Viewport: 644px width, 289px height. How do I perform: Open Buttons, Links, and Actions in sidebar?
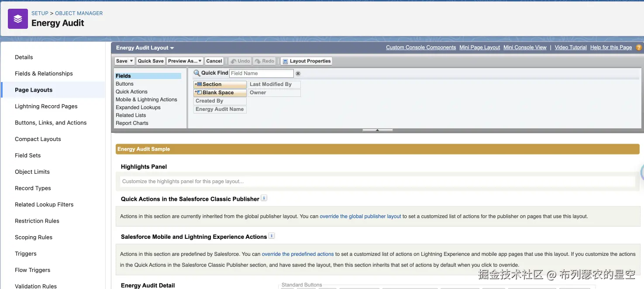51,123
